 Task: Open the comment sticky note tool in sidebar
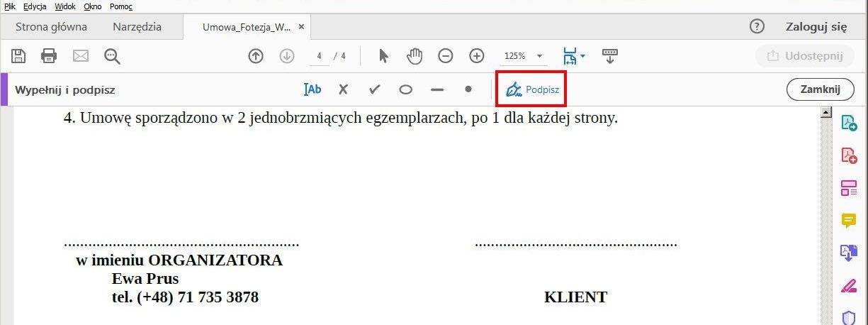848,221
